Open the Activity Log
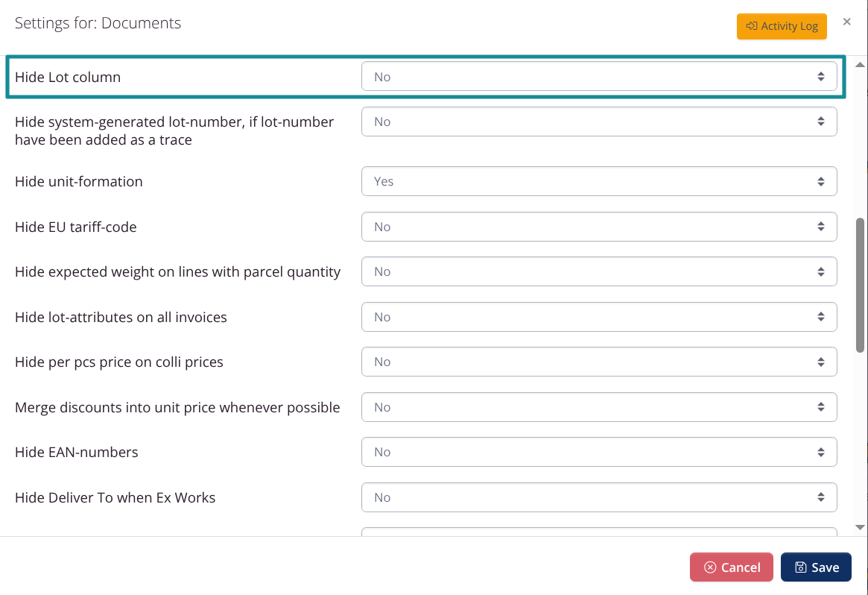The image size is (868, 595). pos(782,26)
